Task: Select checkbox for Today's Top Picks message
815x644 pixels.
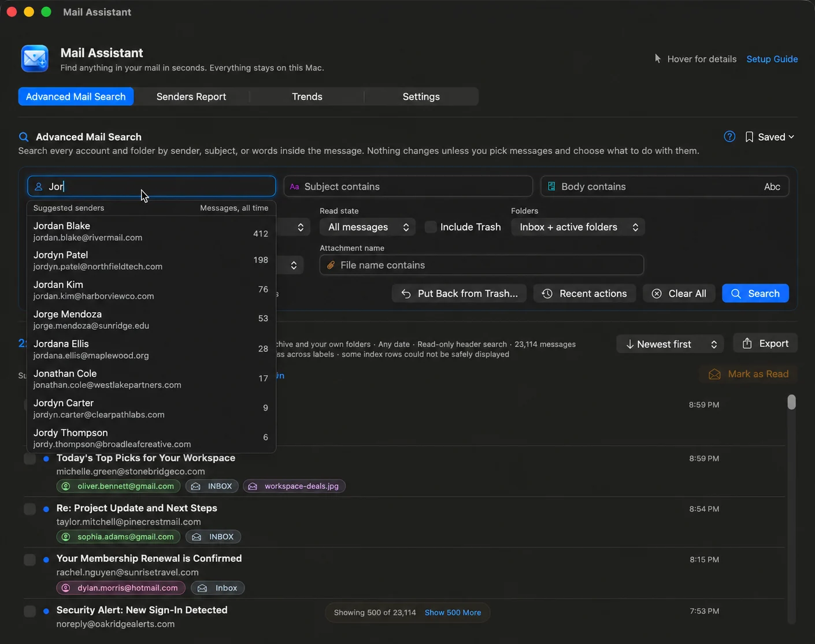Action: (x=29, y=459)
